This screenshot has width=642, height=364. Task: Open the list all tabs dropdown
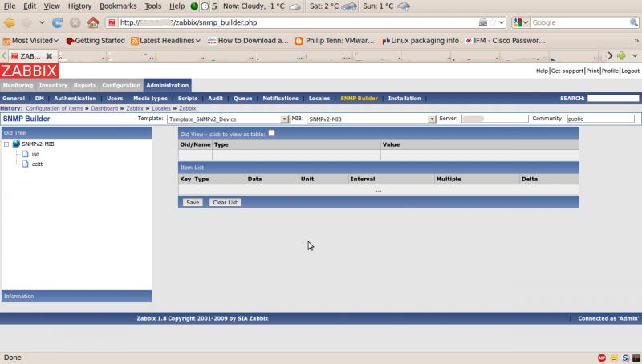tap(635, 55)
